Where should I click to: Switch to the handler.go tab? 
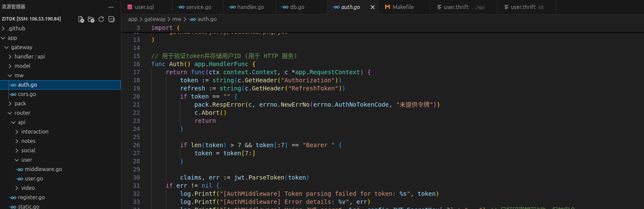(249, 7)
